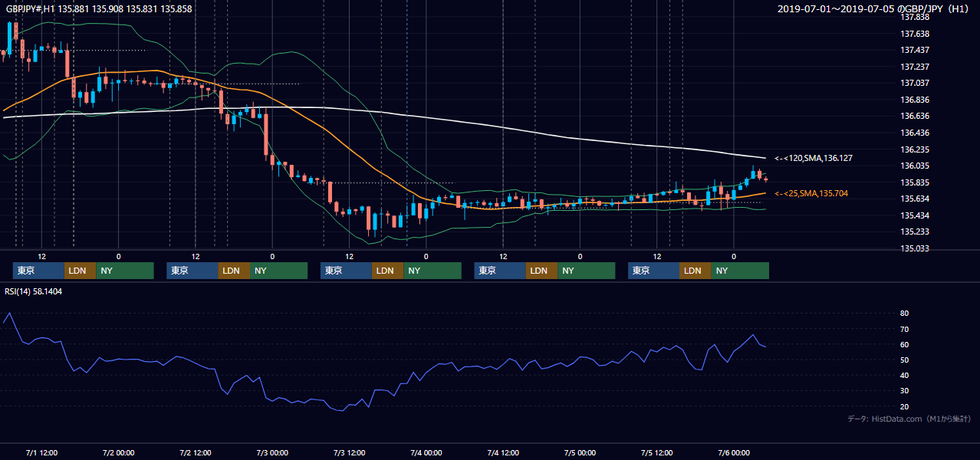The height and width of the screenshot is (460, 980).
Task: Click the RSI scale value 40
Action: point(904,375)
